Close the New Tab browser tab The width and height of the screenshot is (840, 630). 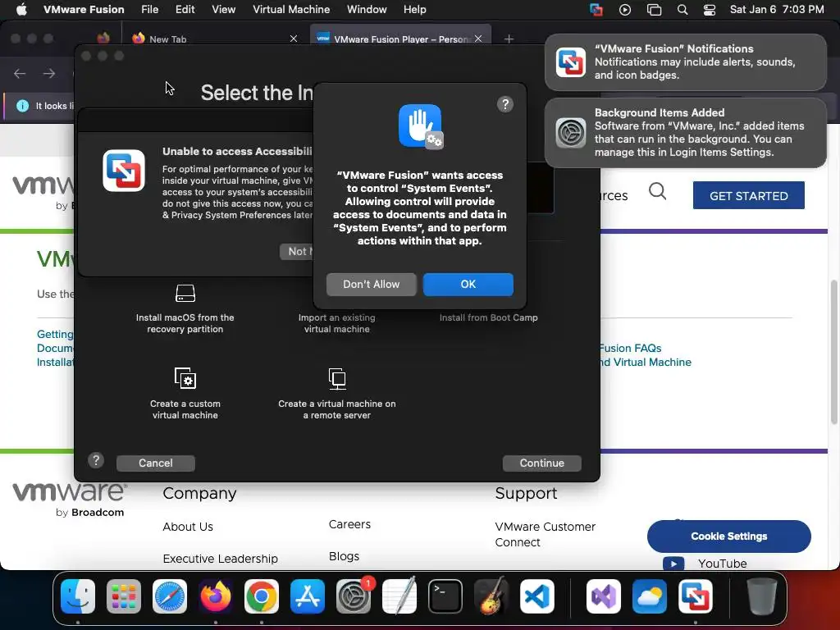point(293,39)
